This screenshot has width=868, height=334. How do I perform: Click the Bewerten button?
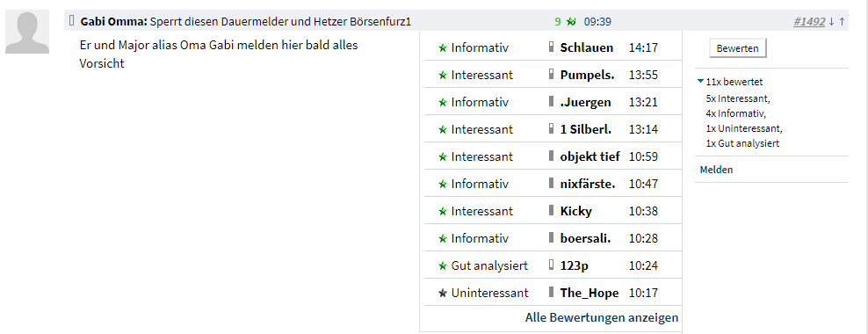pyautogui.click(x=737, y=48)
